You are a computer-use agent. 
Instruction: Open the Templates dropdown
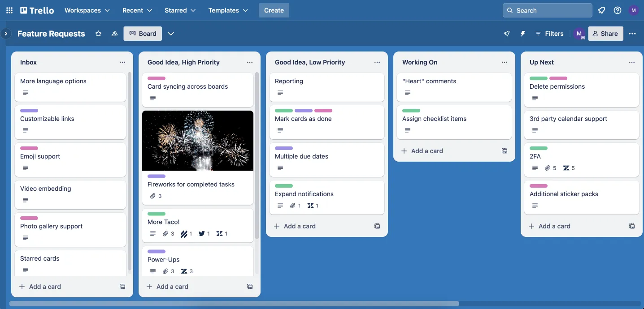(228, 10)
